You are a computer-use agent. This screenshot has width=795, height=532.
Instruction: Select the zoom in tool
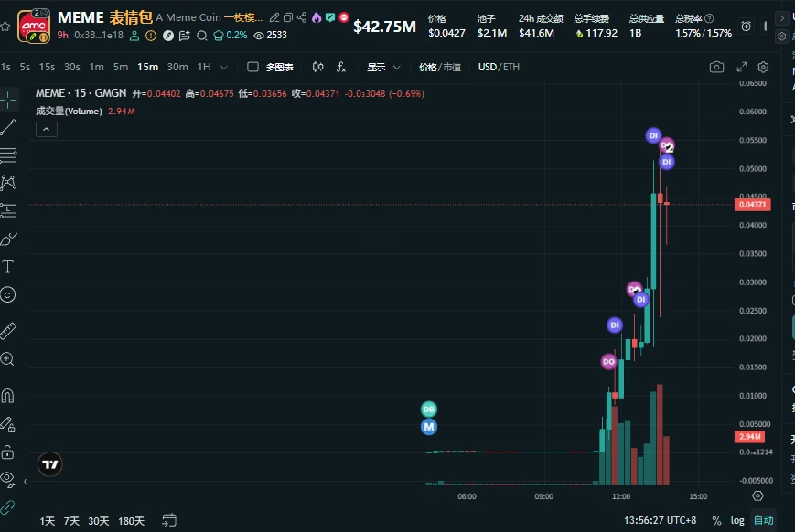(x=7, y=359)
